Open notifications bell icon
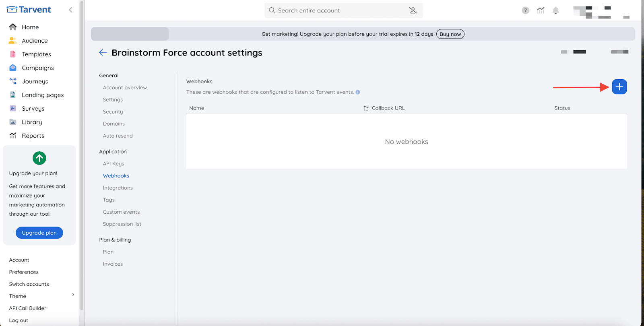 [556, 10]
